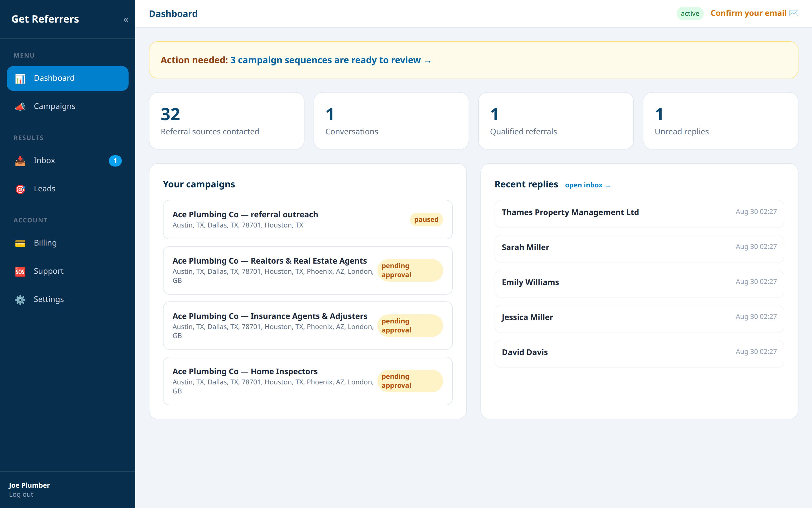Click the envelope icon beside Confirm your email
This screenshot has width=812, height=508.
click(x=794, y=14)
